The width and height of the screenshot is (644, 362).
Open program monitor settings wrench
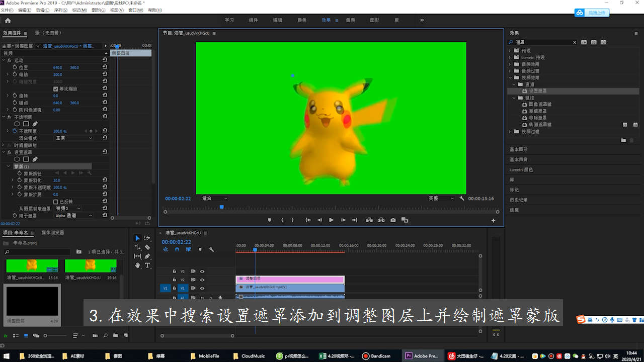462,199
